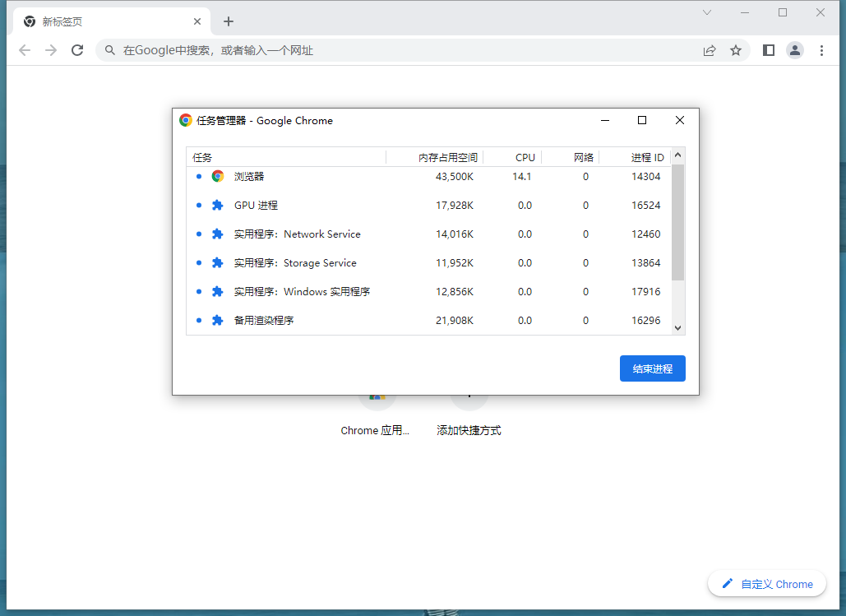
Task: Click the Chrome icon beside 浏览器
Action: pos(218,177)
